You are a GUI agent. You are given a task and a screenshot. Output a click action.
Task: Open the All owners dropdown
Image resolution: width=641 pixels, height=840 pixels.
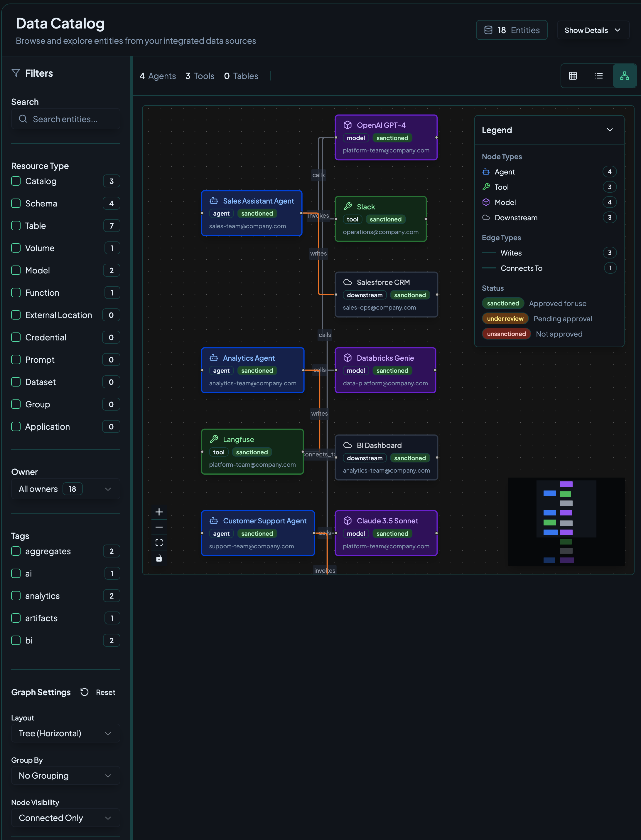[x=66, y=489]
